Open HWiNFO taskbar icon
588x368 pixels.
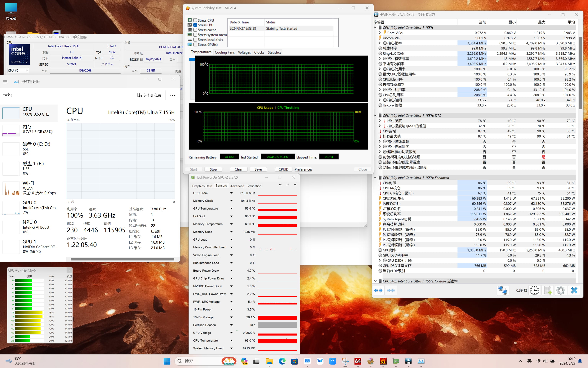click(x=408, y=361)
